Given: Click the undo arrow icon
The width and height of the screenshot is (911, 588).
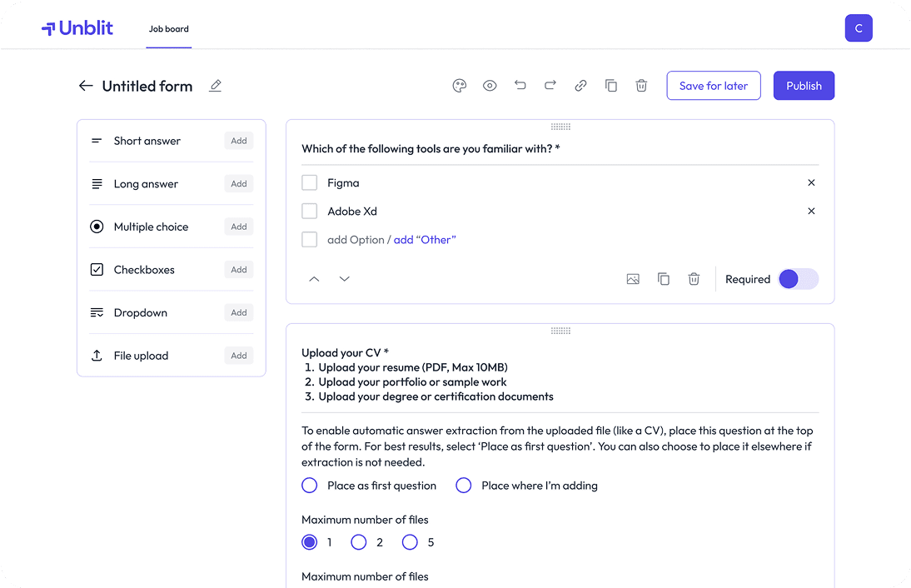Looking at the screenshot, I should coord(520,86).
